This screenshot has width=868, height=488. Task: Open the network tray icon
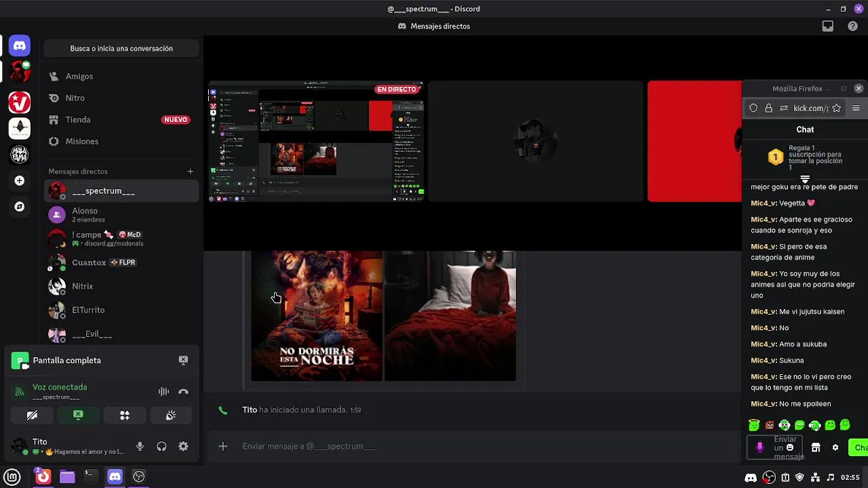[x=816, y=478]
